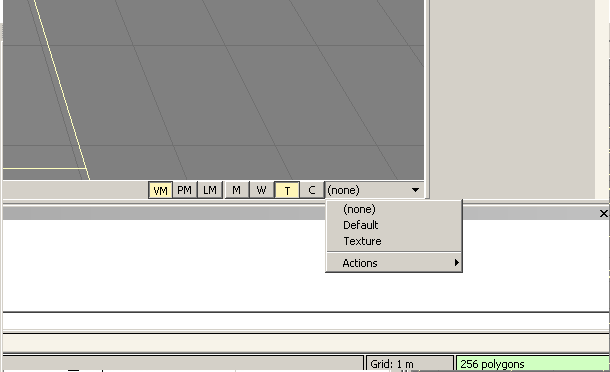Click the W toolbar button

tap(261, 190)
